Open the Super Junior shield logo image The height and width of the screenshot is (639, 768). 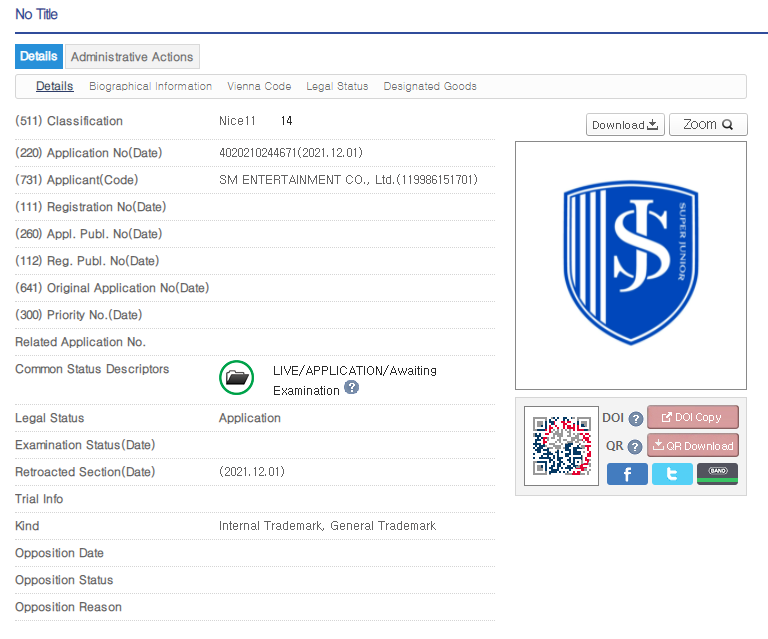631,263
